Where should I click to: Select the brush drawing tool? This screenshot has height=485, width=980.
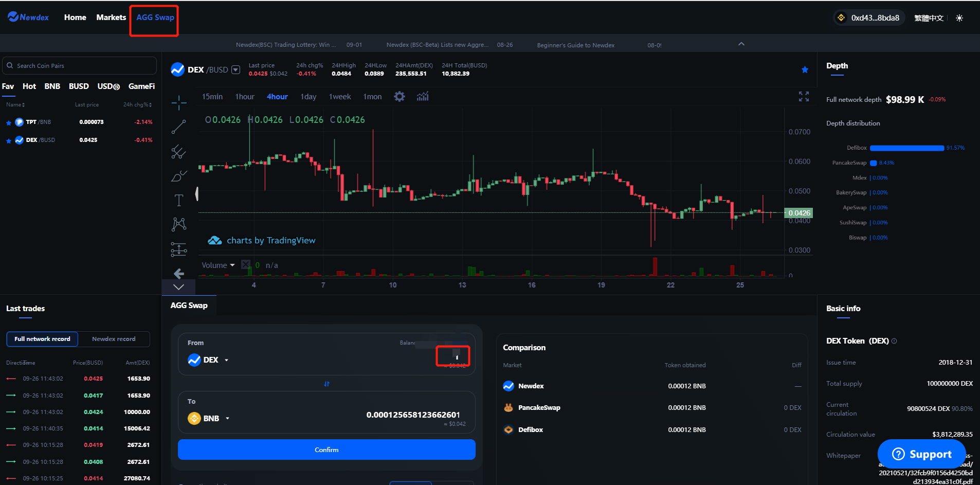[179, 176]
